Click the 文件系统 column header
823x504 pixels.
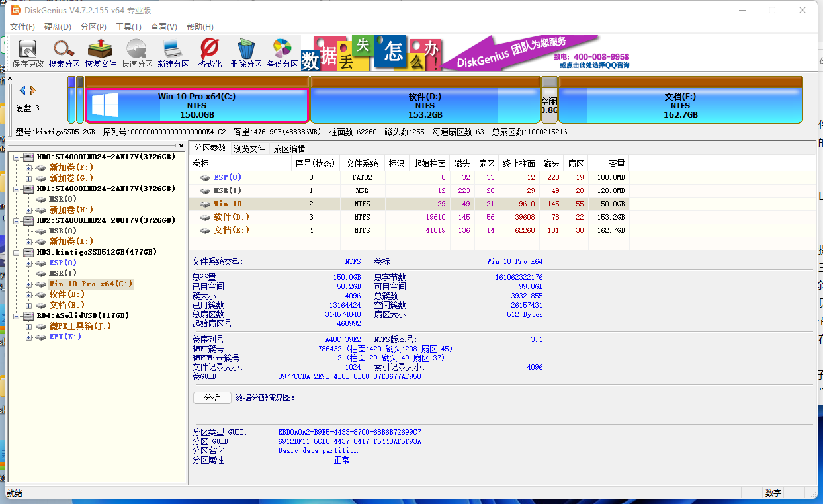362,163
